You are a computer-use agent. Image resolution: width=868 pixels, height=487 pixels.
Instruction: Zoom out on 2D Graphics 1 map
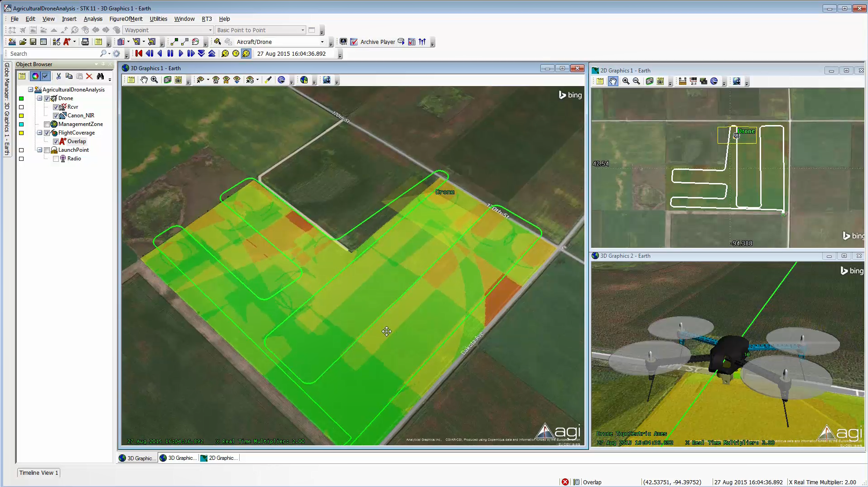(x=636, y=81)
